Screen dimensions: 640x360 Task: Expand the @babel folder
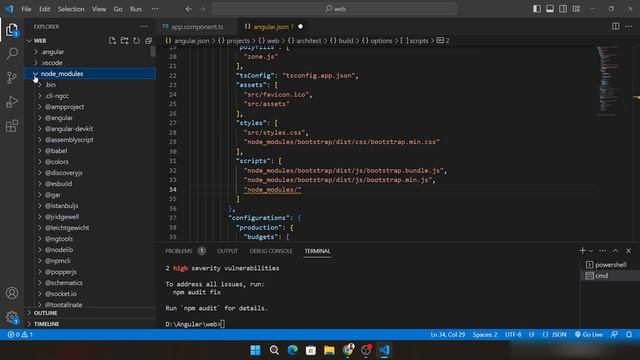coord(90,151)
